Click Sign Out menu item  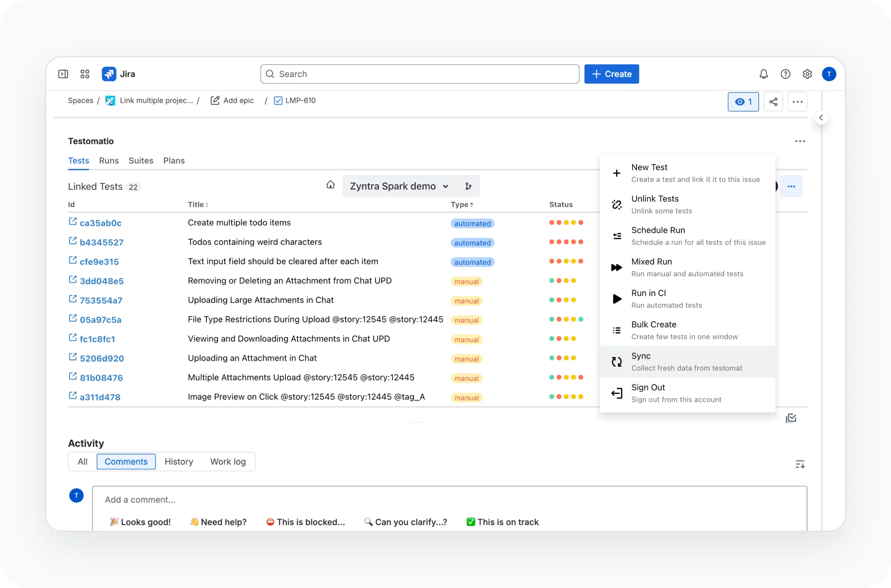tap(687, 393)
